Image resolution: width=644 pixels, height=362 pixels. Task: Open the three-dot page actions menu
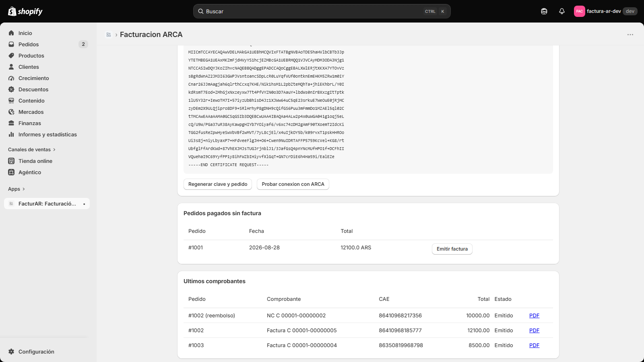(x=630, y=35)
